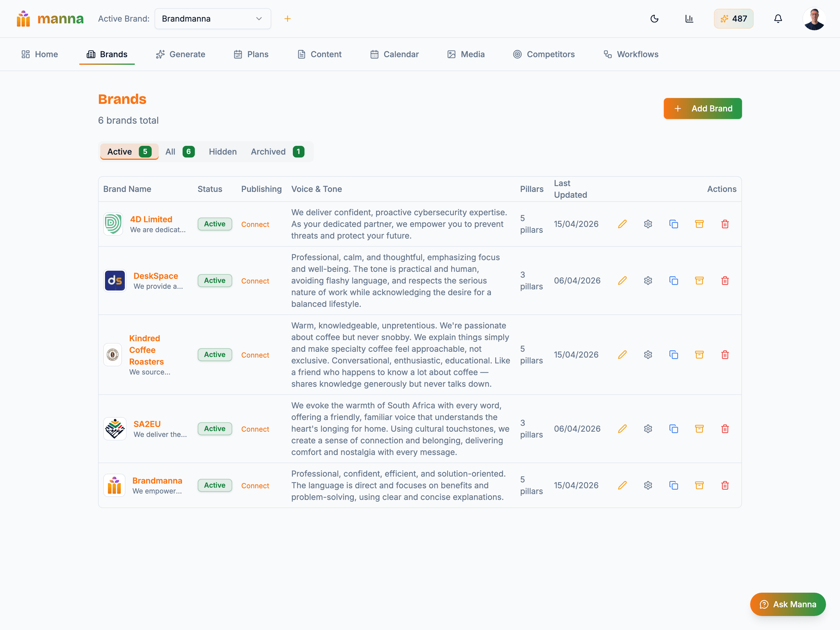Click the manna logo

[50, 19]
